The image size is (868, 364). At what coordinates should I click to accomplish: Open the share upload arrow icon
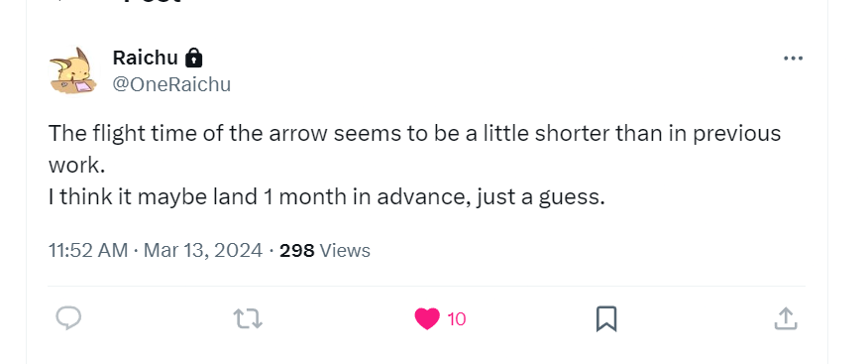[786, 319]
